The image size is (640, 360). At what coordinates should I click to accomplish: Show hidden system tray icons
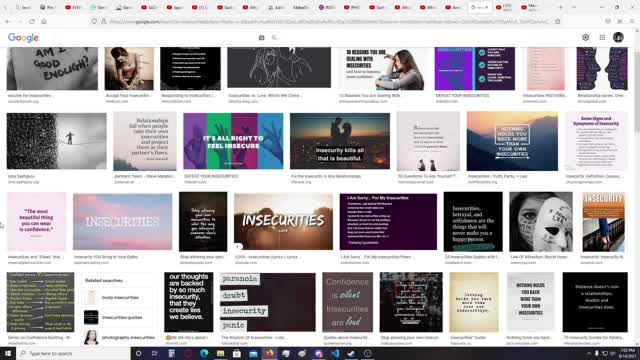click(x=589, y=353)
